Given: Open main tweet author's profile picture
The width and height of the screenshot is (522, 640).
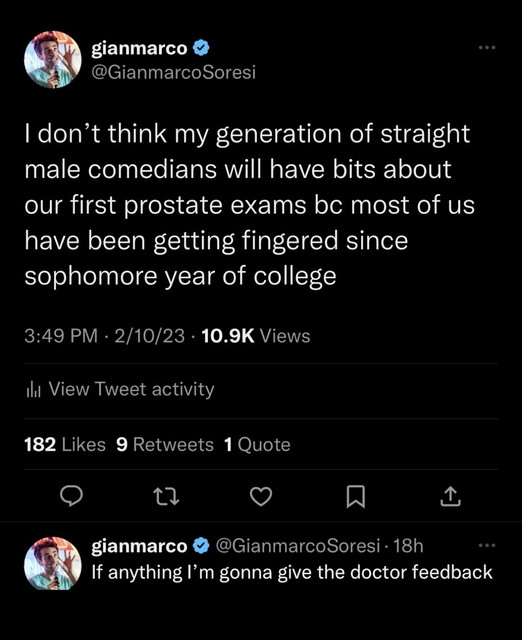Looking at the screenshot, I should (53, 60).
